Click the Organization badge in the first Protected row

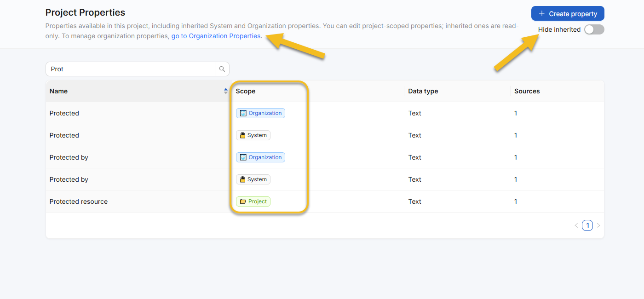260,113
